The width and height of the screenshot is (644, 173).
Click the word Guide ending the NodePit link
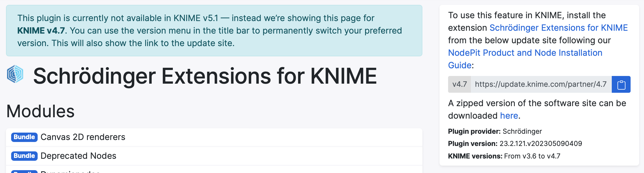(459, 65)
